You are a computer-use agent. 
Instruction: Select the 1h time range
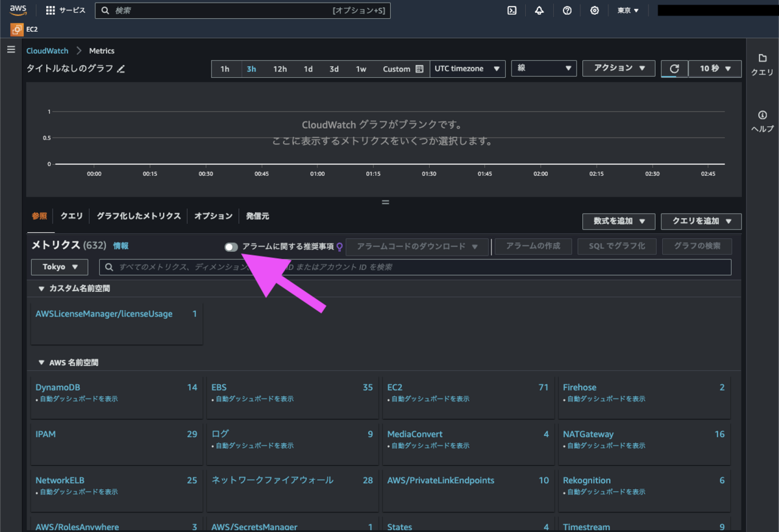pos(225,69)
